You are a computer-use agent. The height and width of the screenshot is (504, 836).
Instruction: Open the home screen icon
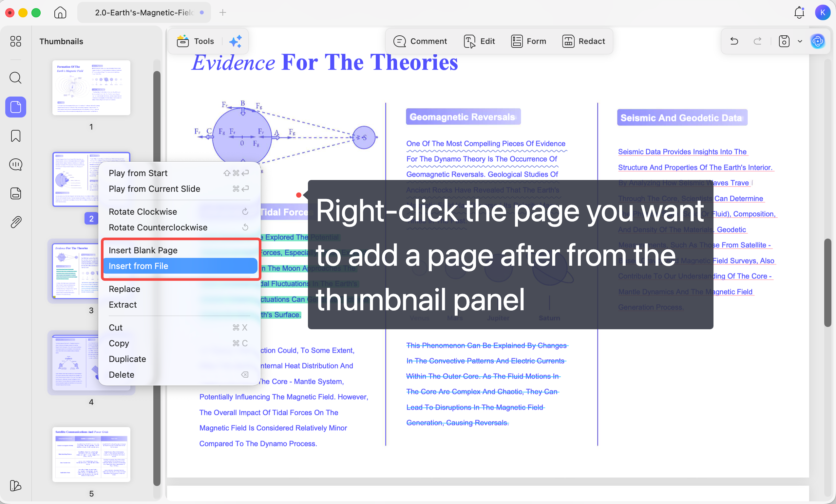click(x=60, y=12)
